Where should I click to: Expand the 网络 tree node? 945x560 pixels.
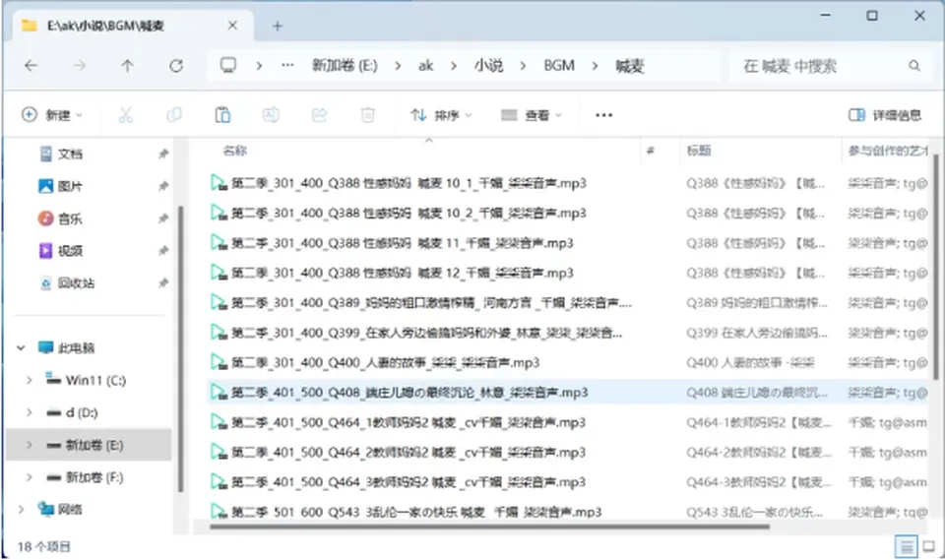tap(21, 510)
